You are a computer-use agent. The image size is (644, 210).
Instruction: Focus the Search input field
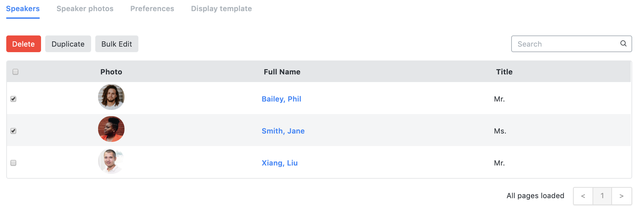coord(567,44)
